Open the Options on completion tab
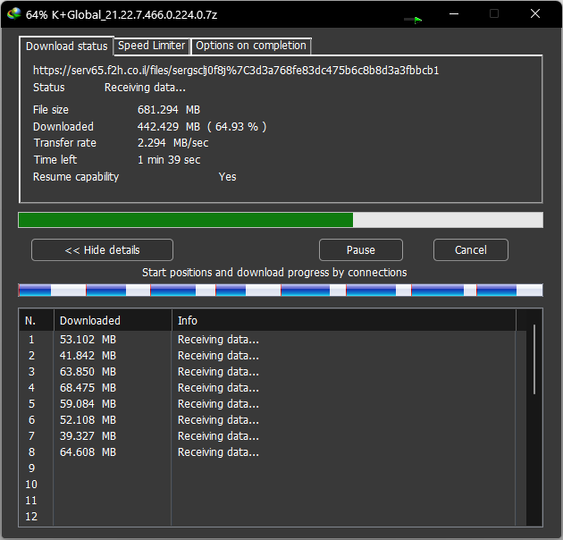Viewport: 563px width, 540px height. (251, 46)
